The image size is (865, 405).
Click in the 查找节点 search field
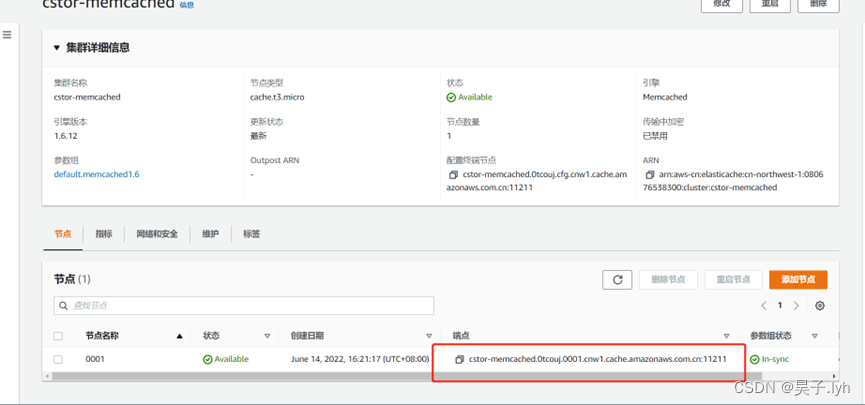coord(244,306)
